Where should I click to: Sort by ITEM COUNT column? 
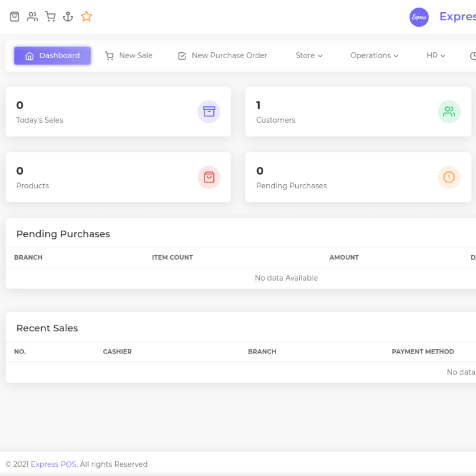click(x=173, y=257)
